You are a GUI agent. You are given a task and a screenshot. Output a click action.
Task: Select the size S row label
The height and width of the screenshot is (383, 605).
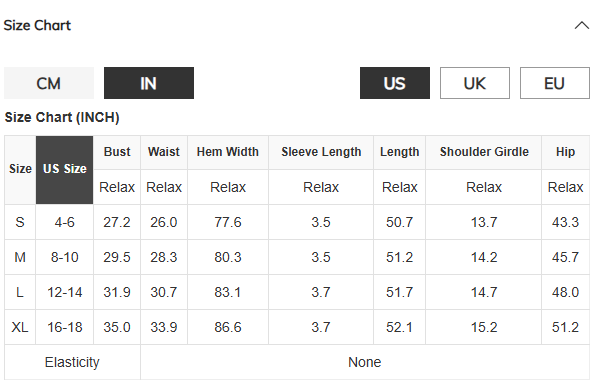(x=20, y=223)
